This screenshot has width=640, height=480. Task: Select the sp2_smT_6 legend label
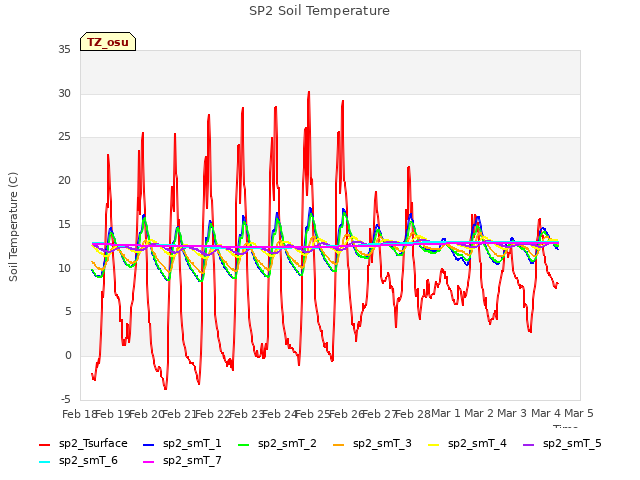tap(88, 461)
